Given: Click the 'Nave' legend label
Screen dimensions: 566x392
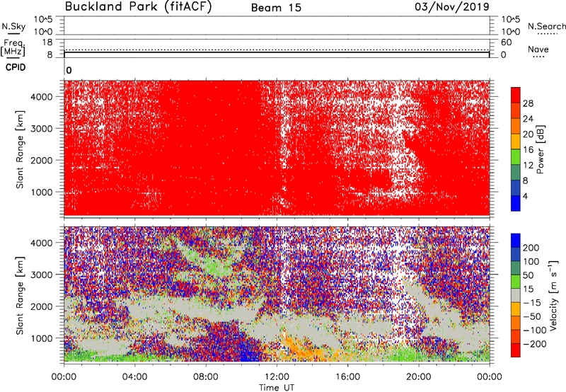Looking at the screenshot, I should [538, 49].
